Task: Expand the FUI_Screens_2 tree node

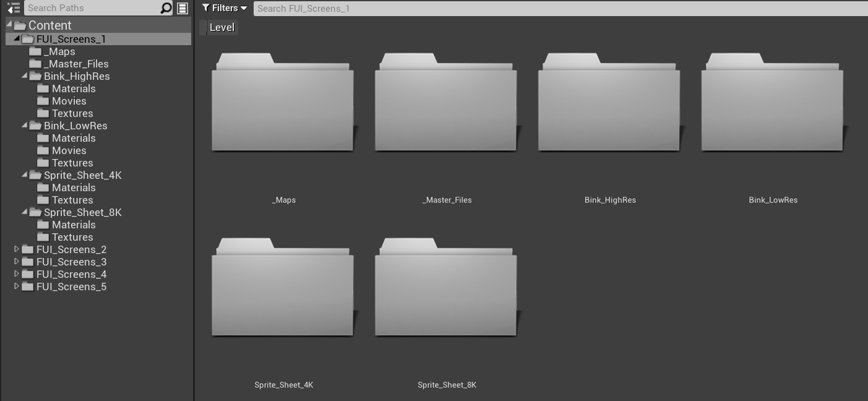Action: pos(17,249)
